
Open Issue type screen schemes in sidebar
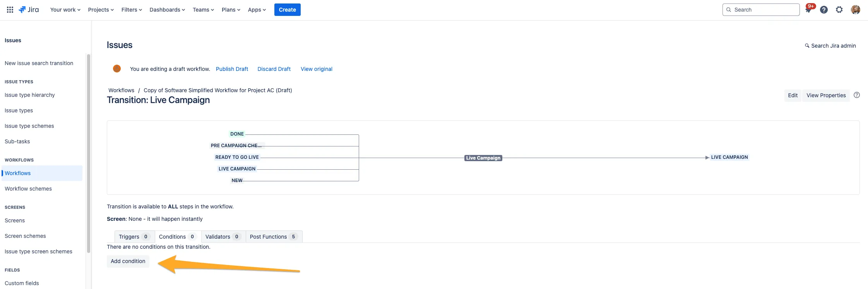click(38, 251)
